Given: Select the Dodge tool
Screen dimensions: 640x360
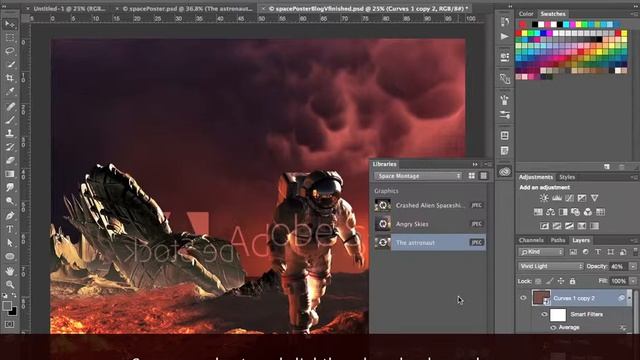Looking at the screenshot, I should (10, 201).
